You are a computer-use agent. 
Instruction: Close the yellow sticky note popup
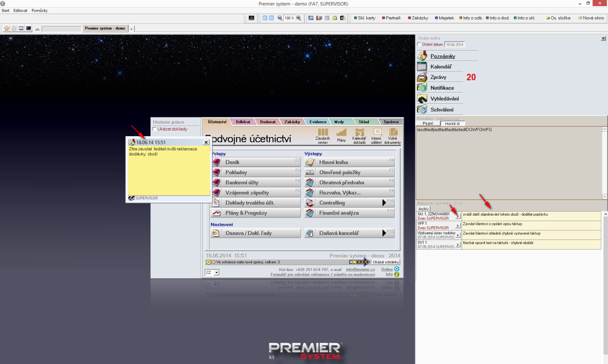click(x=206, y=142)
